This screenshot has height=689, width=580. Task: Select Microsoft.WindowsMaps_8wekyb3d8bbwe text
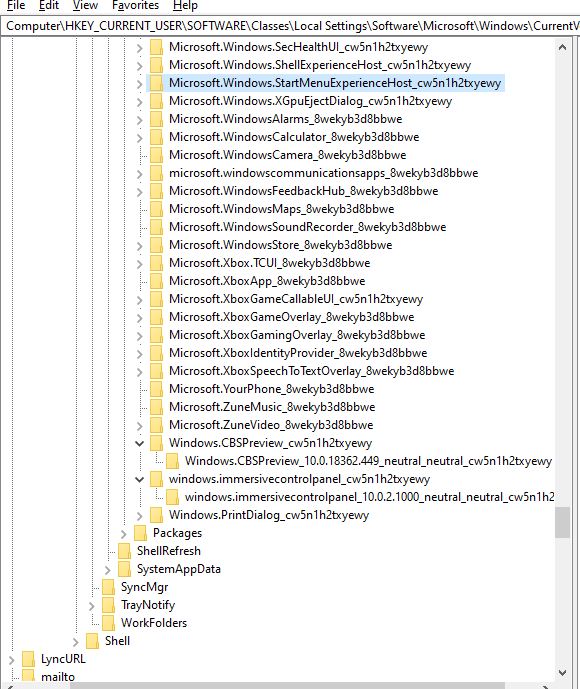point(282,209)
